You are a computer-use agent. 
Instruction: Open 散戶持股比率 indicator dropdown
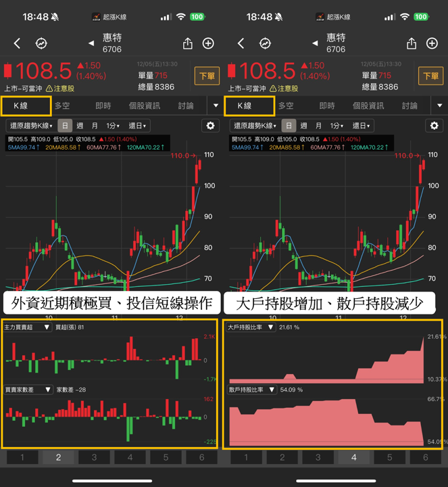[252, 390]
